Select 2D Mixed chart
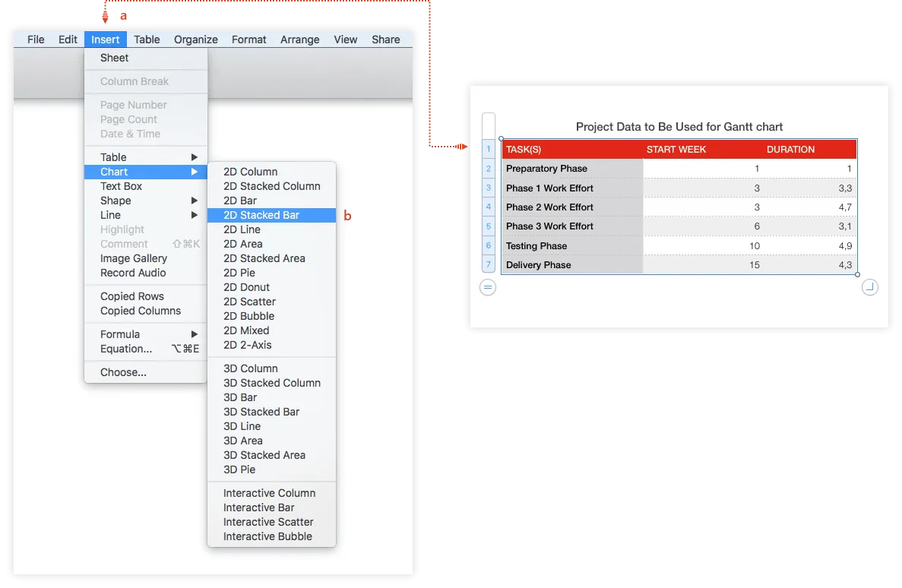This screenshot has height=588, width=902. tap(271, 330)
